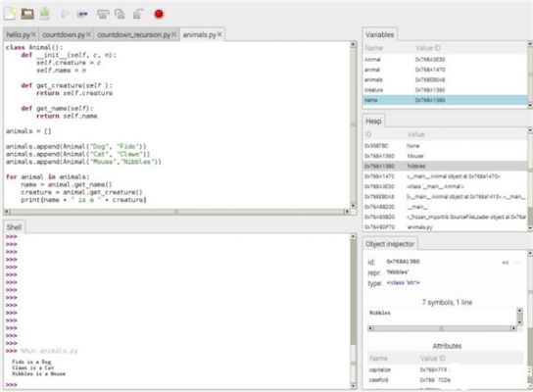Image resolution: width=533 pixels, height=392 pixels.
Task: Select the Heap row with value 'Nibbles'
Action: pos(445,166)
